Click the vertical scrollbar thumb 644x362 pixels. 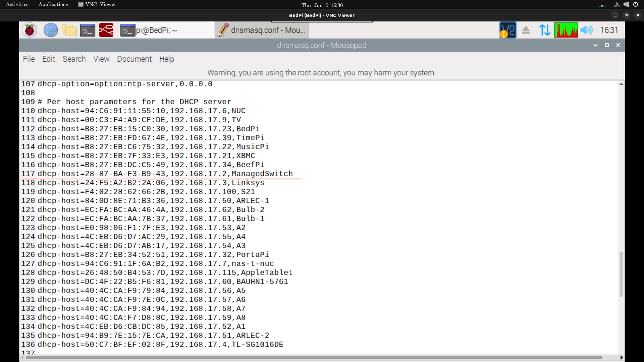(621, 274)
